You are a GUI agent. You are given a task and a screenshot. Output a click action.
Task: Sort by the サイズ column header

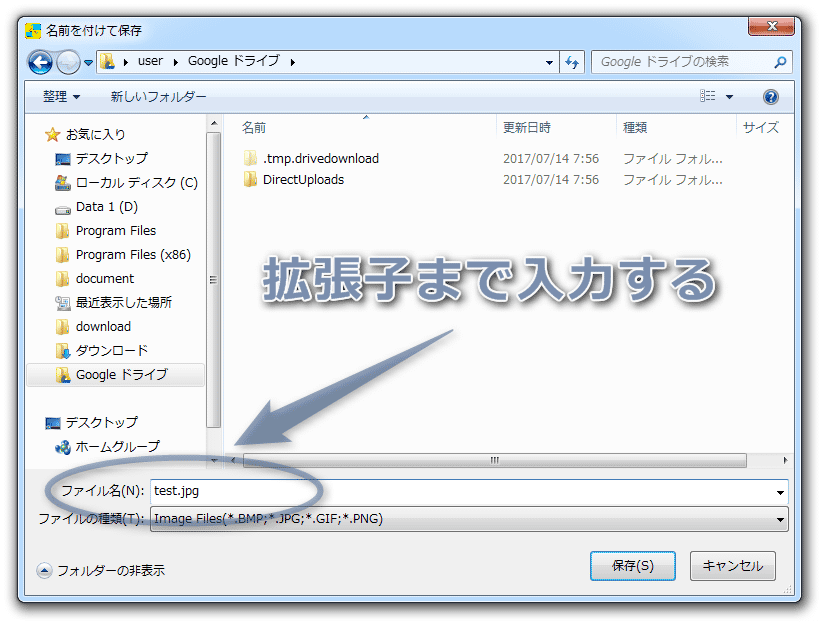[x=761, y=127]
